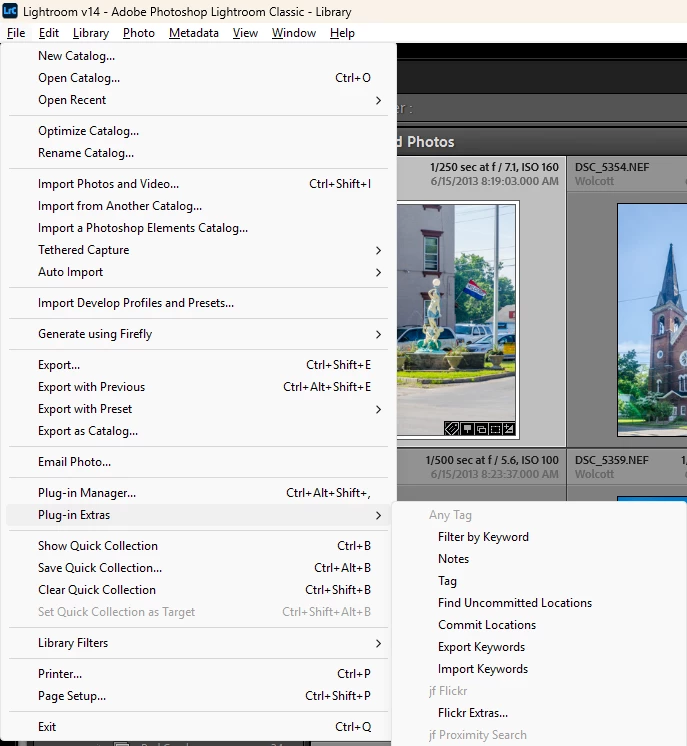
Task: Expand the Export with Preset submenu arrow
Action: (378, 409)
